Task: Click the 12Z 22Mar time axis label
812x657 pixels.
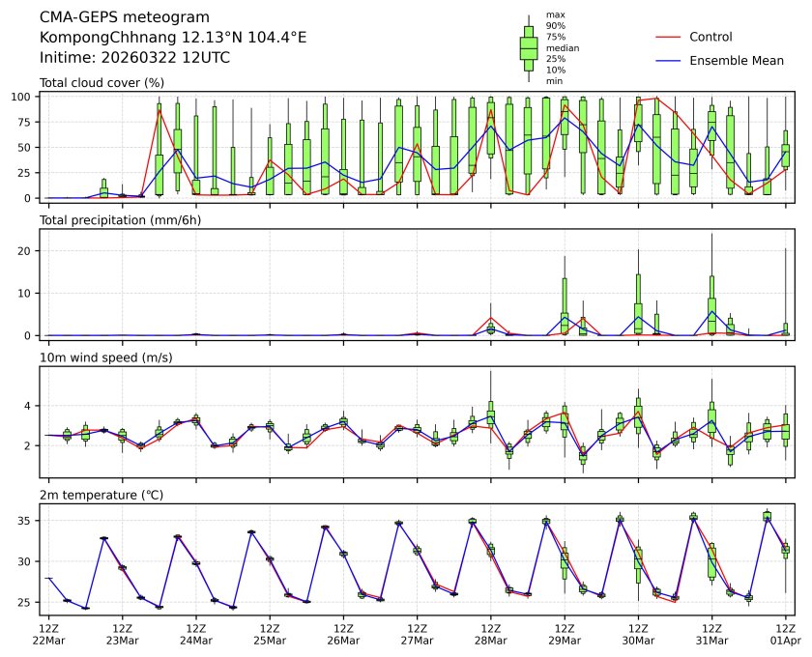Action: click(47, 633)
